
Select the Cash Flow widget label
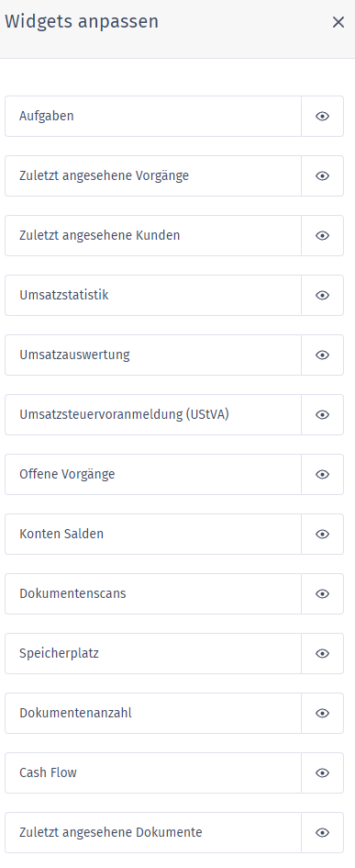coord(48,772)
